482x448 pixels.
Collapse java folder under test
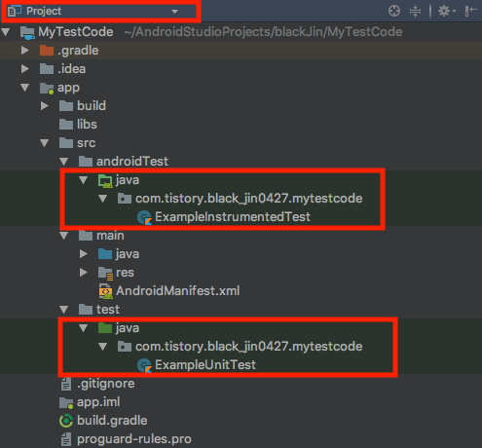pos(84,328)
